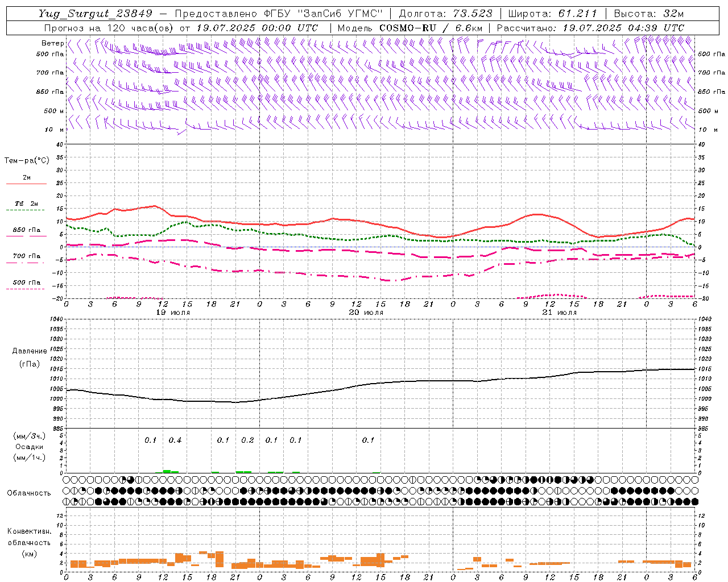Screen dimensions: 728x582
Task: Click the Давление pressure panel label
Action: coord(30,351)
